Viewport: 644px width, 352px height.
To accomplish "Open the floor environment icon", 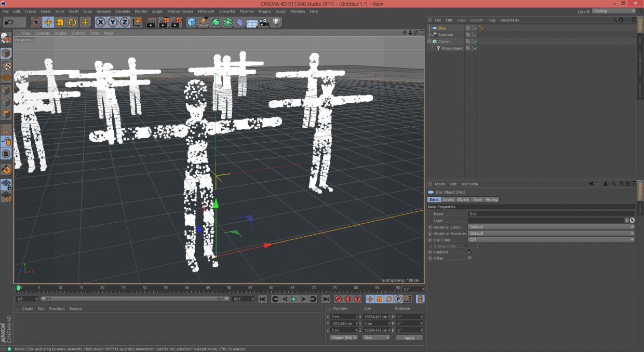I will tap(252, 22).
